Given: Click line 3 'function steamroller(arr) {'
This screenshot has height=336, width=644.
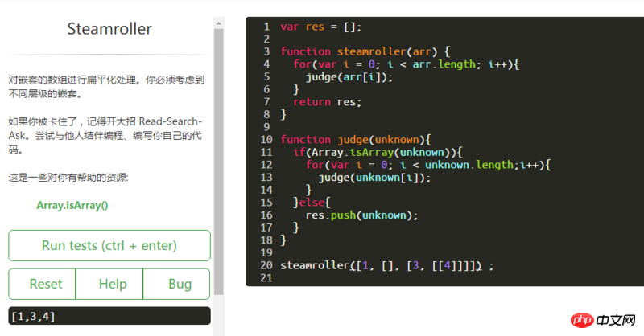Looking at the screenshot, I should pos(365,51).
